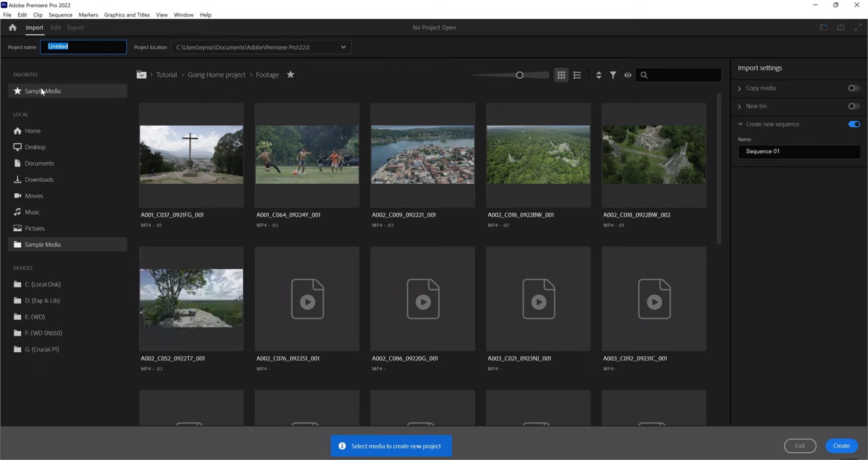Click the workspaces icon at top right

click(824, 27)
